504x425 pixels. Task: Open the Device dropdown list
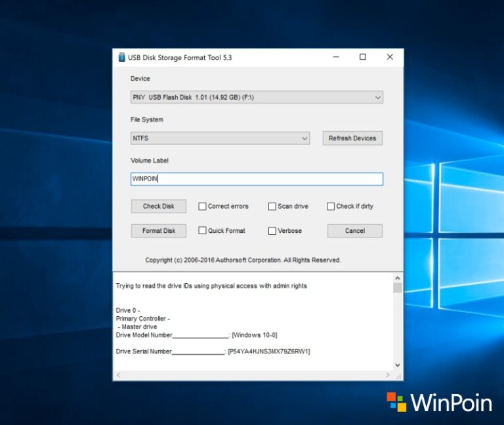click(257, 97)
